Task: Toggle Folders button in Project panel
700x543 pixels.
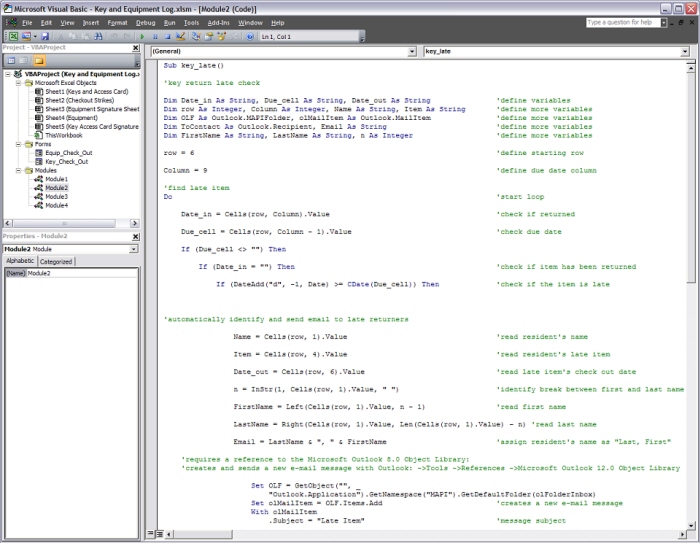Action: pos(40,60)
